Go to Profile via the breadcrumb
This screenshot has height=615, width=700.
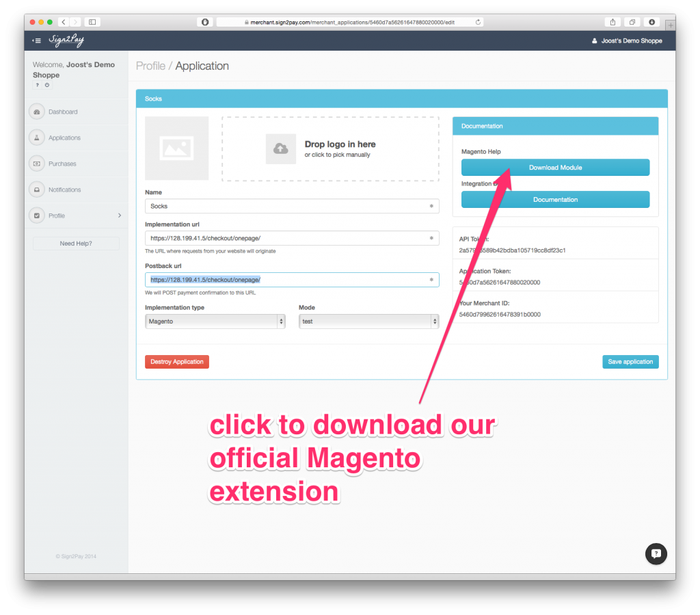150,66
